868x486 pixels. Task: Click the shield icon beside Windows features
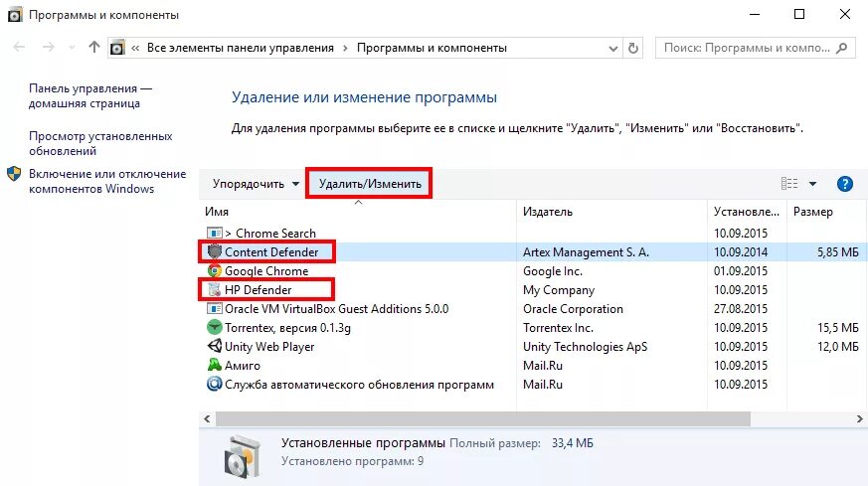click(14, 174)
